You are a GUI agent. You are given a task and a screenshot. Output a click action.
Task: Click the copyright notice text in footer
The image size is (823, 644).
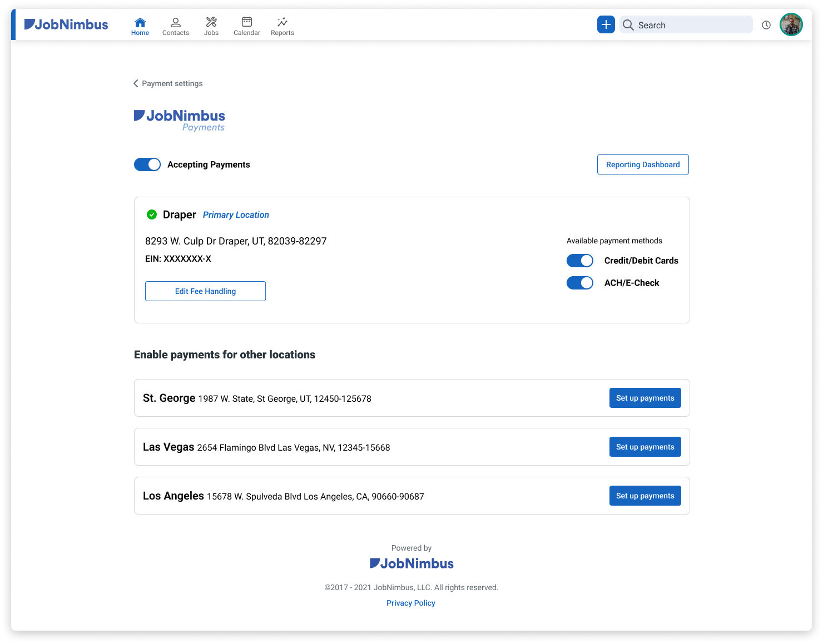pyautogui.click(x=411, y=587)
